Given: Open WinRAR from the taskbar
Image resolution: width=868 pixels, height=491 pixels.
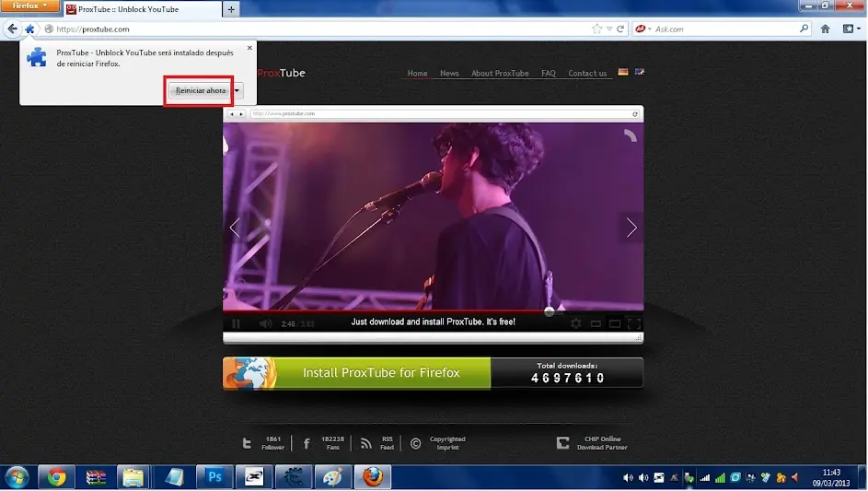Looking at the screenshot, I should click(95, 477).
